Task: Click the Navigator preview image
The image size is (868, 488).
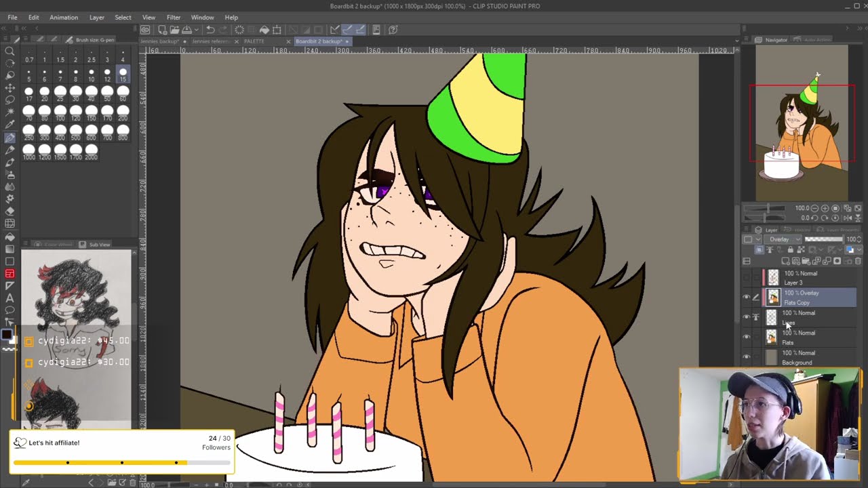Action: point(802,122)
